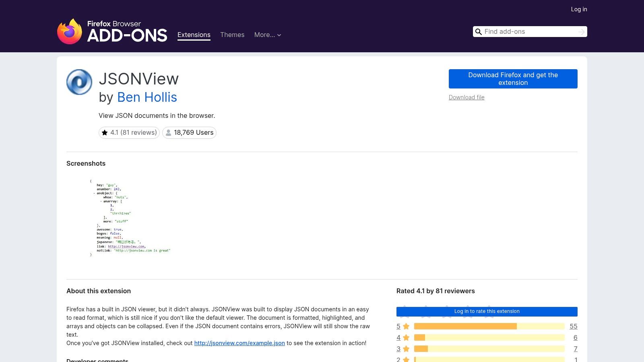Click the star next to the 4-star count
Screen dimensions: 644x362
point(406,337)
